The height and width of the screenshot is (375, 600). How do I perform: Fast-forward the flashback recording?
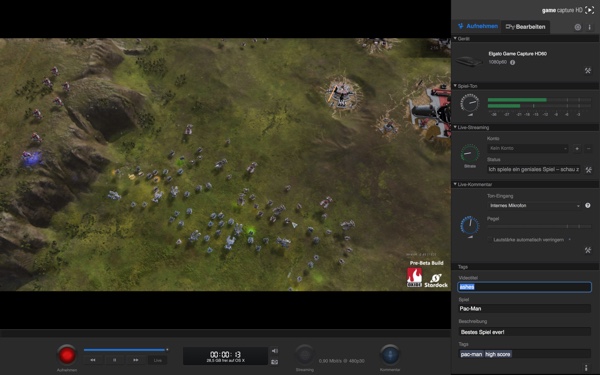pos(135,360)
